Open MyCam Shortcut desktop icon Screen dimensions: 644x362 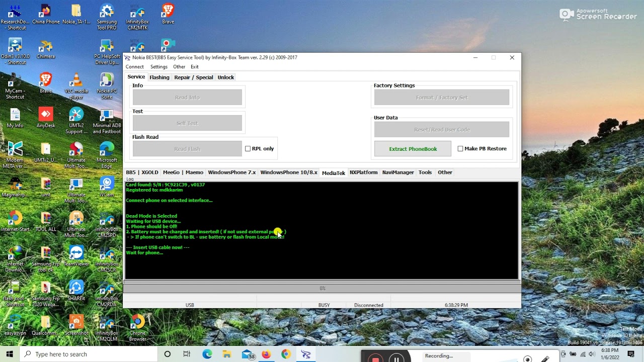coord(15,86)
